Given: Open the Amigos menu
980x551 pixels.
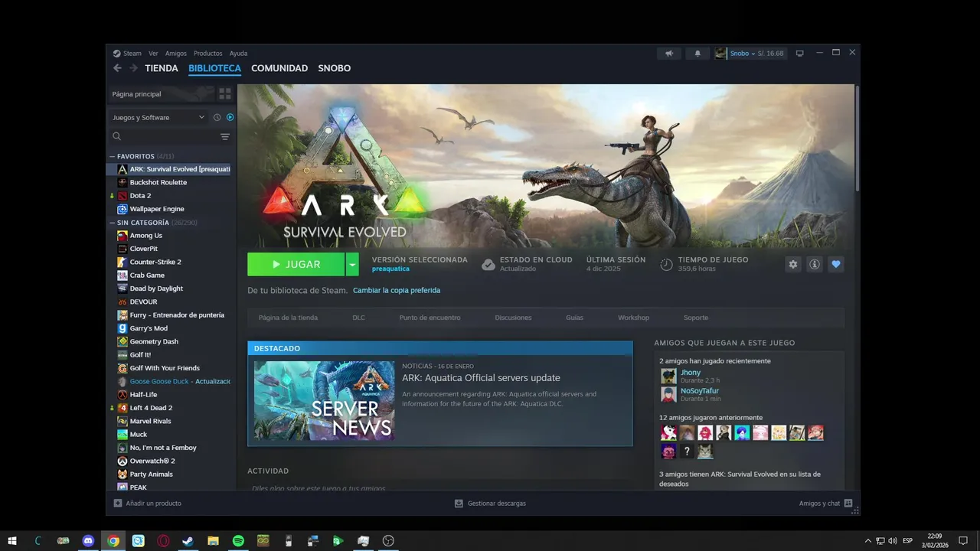Looking at the screenshot, I should coord(176,54).
